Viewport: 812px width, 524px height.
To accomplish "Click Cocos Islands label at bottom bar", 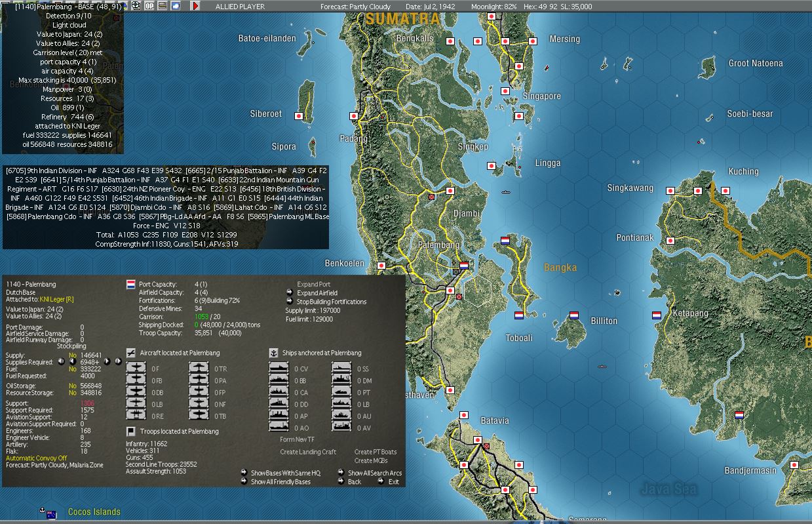I will tap(94, 512).
